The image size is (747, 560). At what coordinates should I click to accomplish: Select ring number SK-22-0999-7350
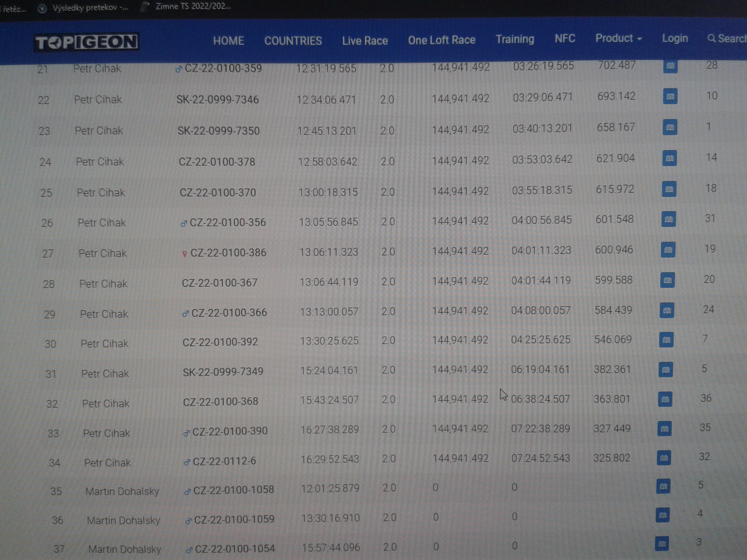[219, 131]
